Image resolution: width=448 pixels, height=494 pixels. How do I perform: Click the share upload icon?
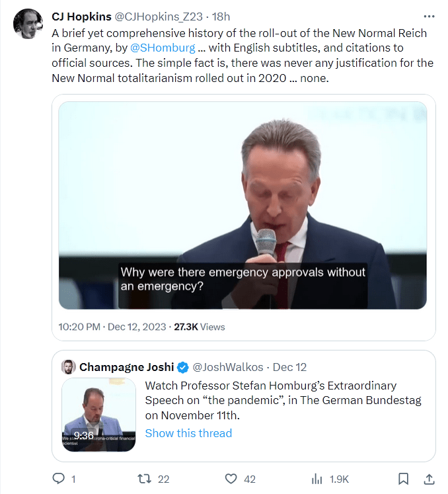coord(428,478)
